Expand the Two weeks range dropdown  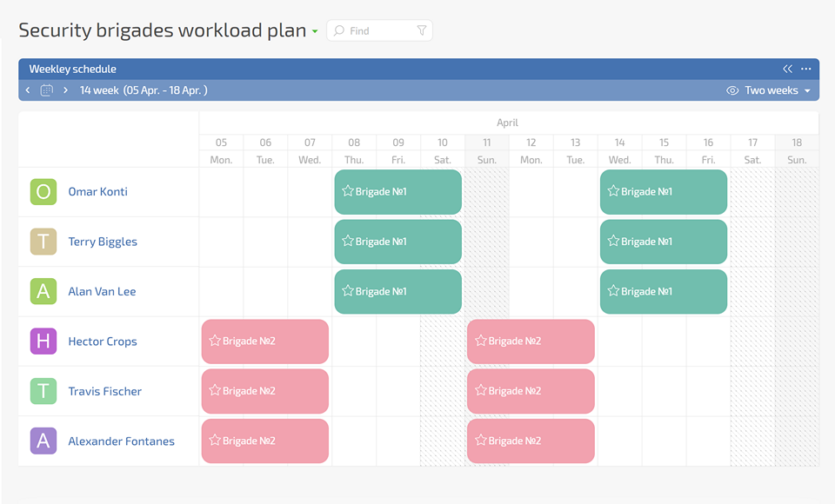click(x=778, y=90)
